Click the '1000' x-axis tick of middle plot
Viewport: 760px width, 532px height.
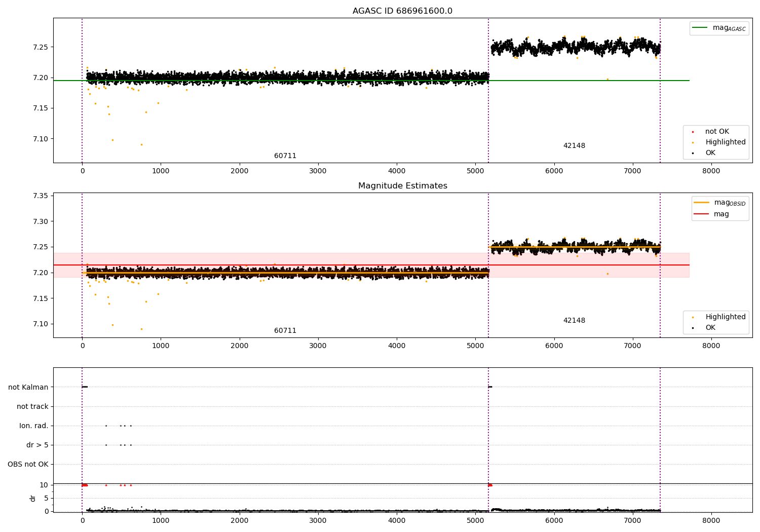click(161, 346)
